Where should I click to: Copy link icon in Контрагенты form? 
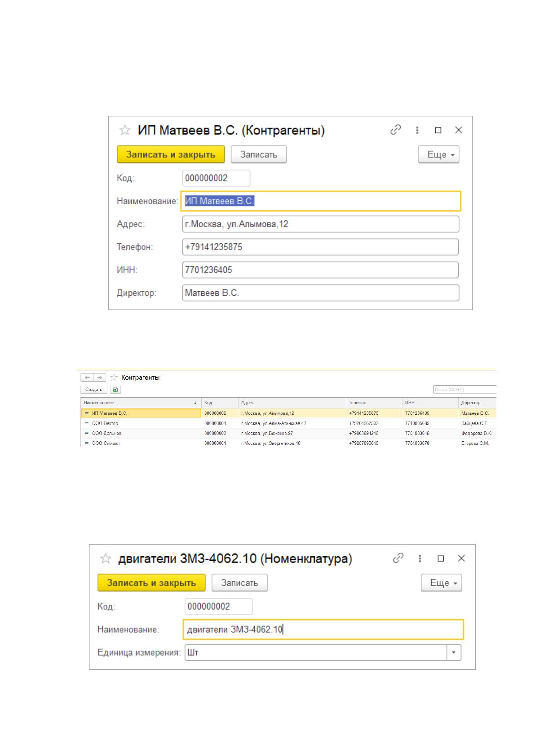coord(395,130)
